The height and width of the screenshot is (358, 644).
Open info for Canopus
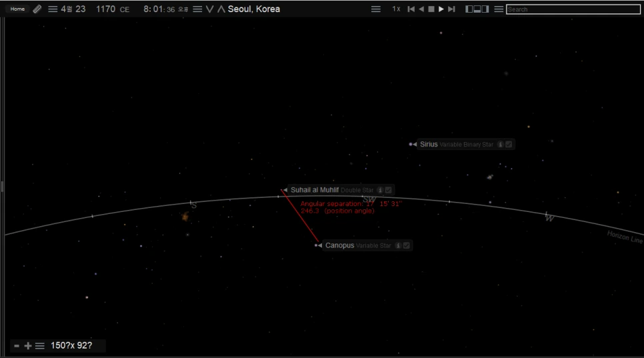[x=398, y=245]
